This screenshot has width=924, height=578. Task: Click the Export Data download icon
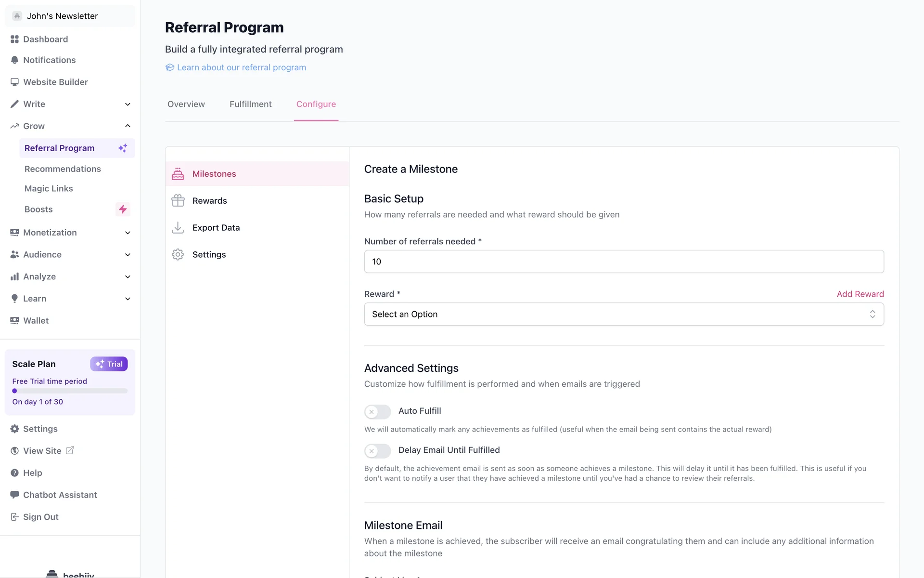tap(178, 227)
